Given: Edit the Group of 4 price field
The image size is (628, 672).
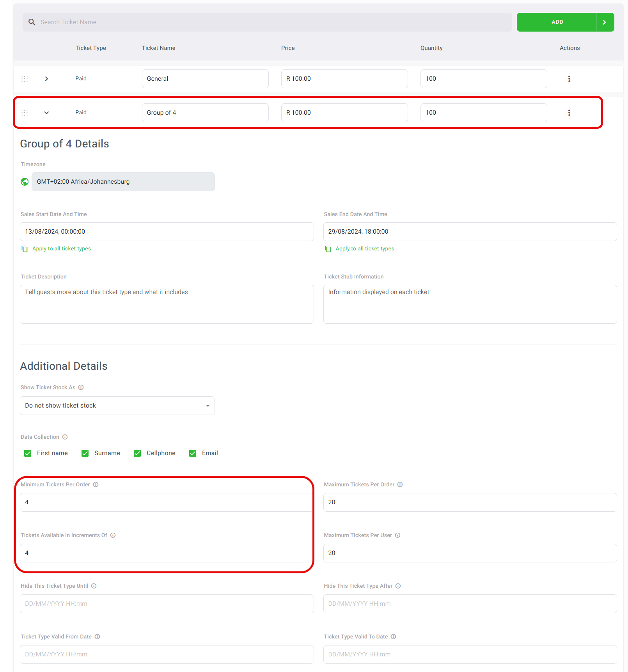Looking at the screenshot, I should (x=344, y=113).
